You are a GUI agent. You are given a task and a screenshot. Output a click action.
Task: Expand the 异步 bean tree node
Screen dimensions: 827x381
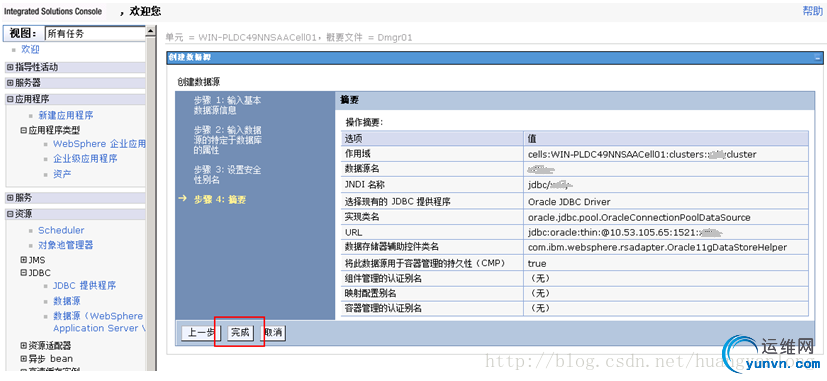point(23,359)
